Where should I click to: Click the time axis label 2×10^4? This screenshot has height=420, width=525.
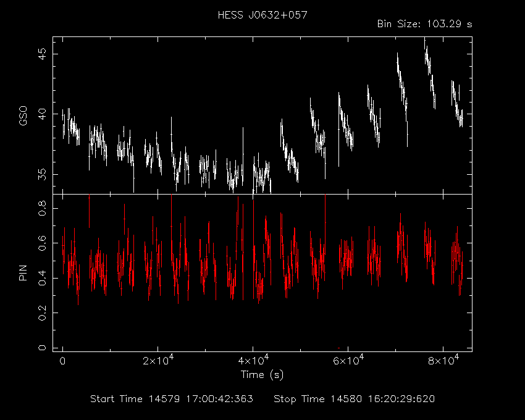coord(158,360)
